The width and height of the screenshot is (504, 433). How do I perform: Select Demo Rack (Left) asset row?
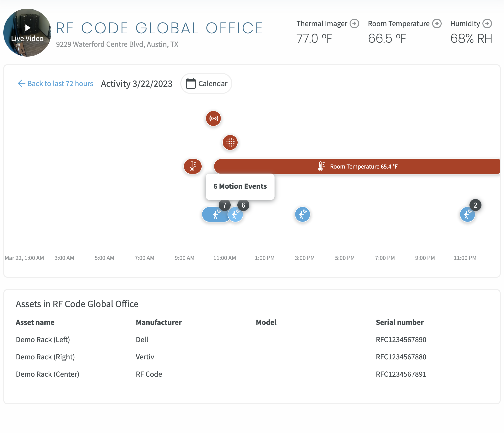(x=43, y=339)
